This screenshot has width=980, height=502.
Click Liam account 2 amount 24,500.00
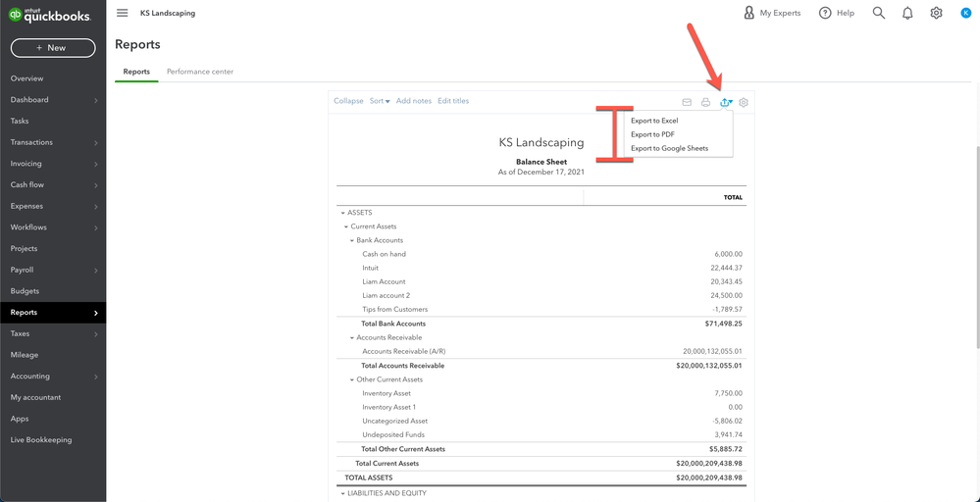[x=727, y=295]
